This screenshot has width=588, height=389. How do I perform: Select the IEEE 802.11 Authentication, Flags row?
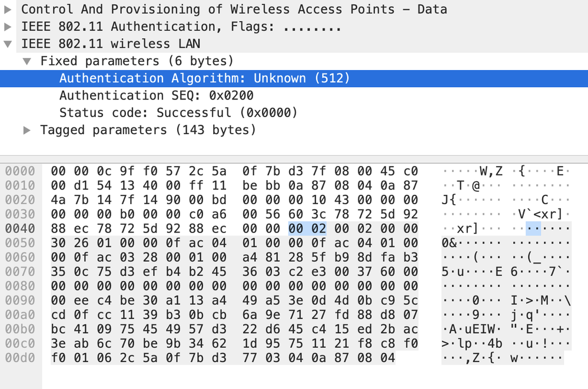tap(181, 26)
